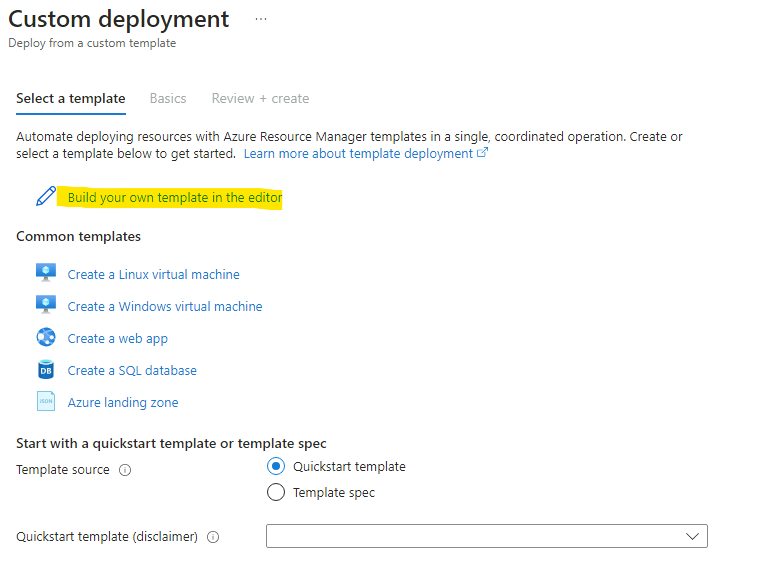
Task: Click the Deploy from a custom template subtitle
Action: pos(92,43)
